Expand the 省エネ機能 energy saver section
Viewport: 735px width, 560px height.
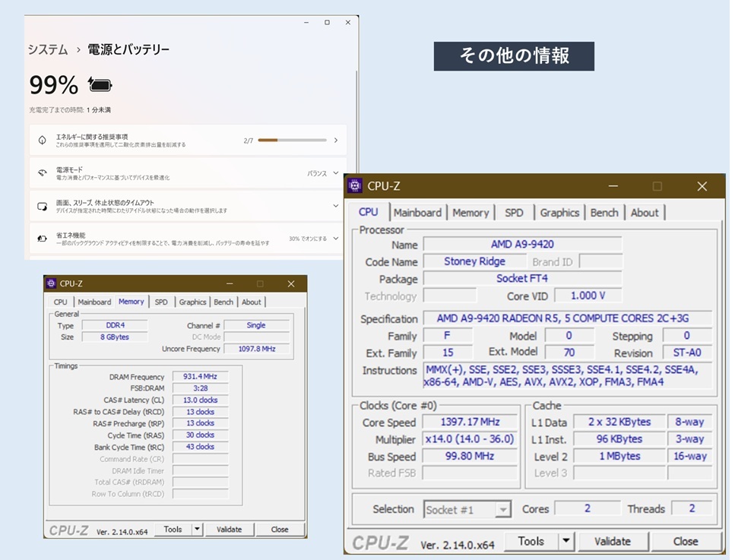[335, 239]
